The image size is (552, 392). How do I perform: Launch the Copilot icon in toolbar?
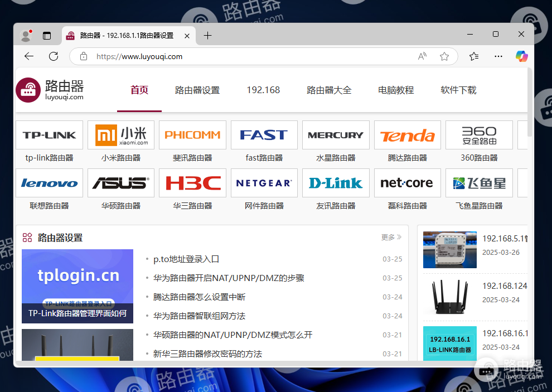pyautogui.click(x=521, y=56)
